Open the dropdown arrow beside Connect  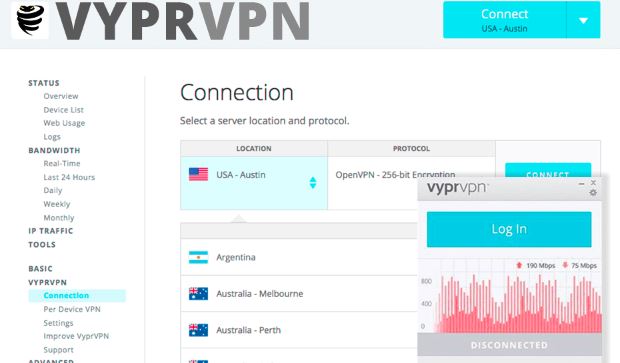click(584, 20)
